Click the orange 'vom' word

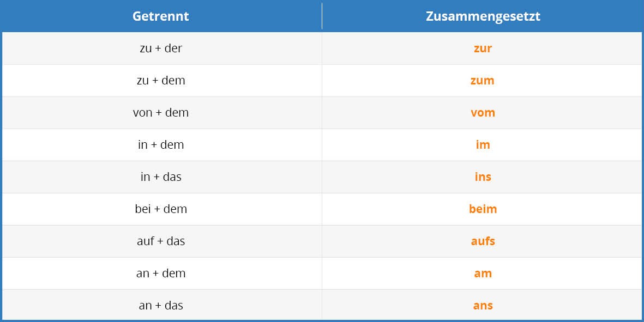coord(483,113)
